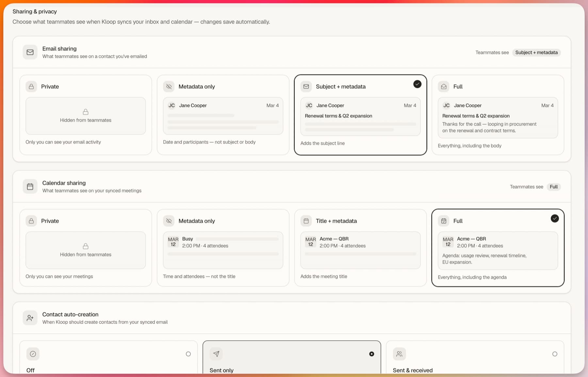
Task: Select the Sent only radio button
Action: [371, 354]
